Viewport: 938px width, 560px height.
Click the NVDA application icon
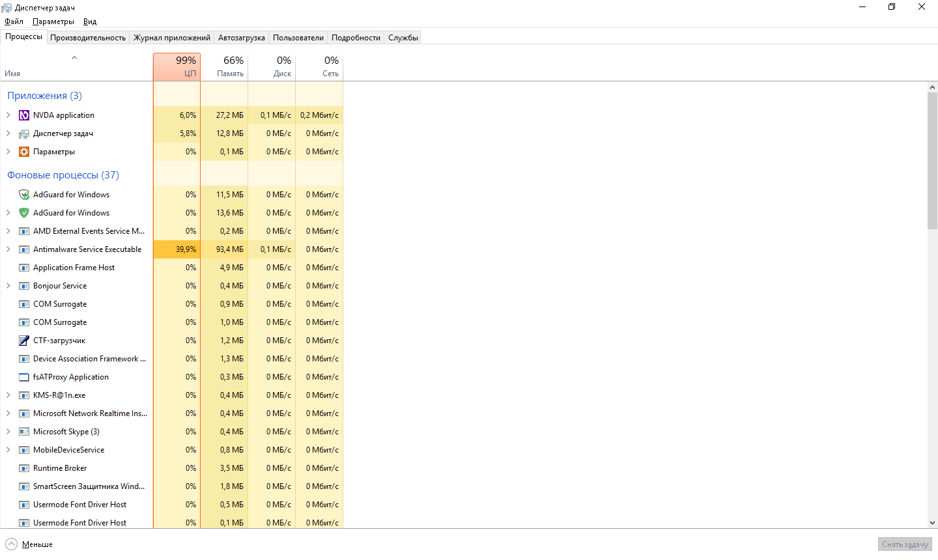[24, 115]
